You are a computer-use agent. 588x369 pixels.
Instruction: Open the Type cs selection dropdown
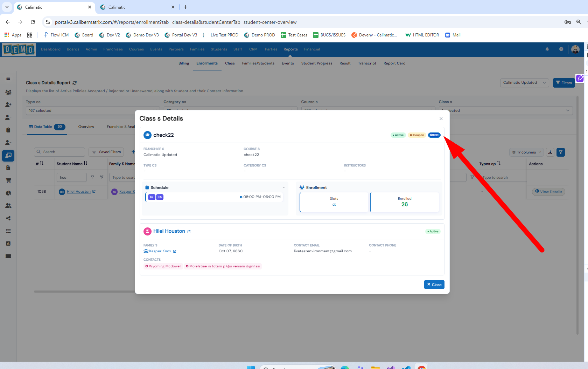pyautogui.click(x=93, y=110)
